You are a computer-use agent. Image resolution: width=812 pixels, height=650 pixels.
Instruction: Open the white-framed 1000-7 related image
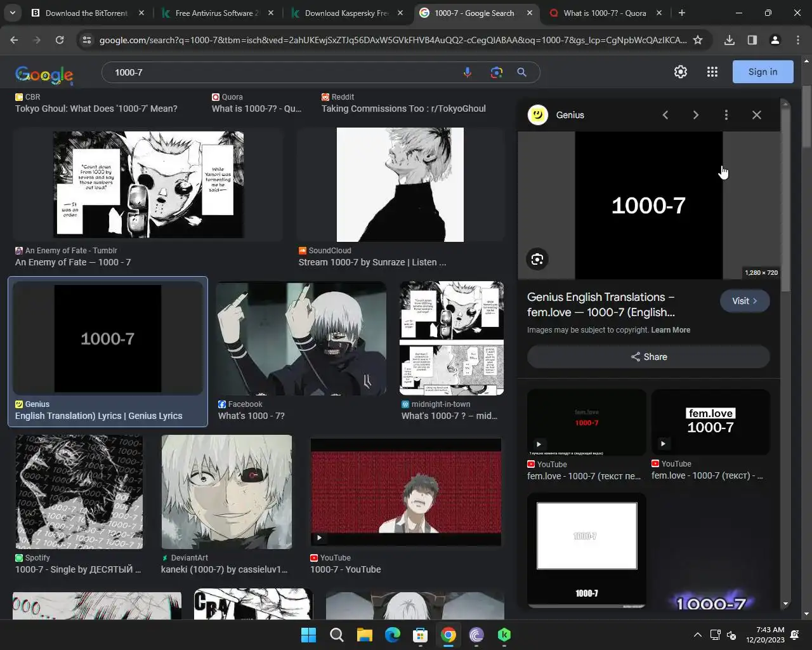[x=587, y=550]
